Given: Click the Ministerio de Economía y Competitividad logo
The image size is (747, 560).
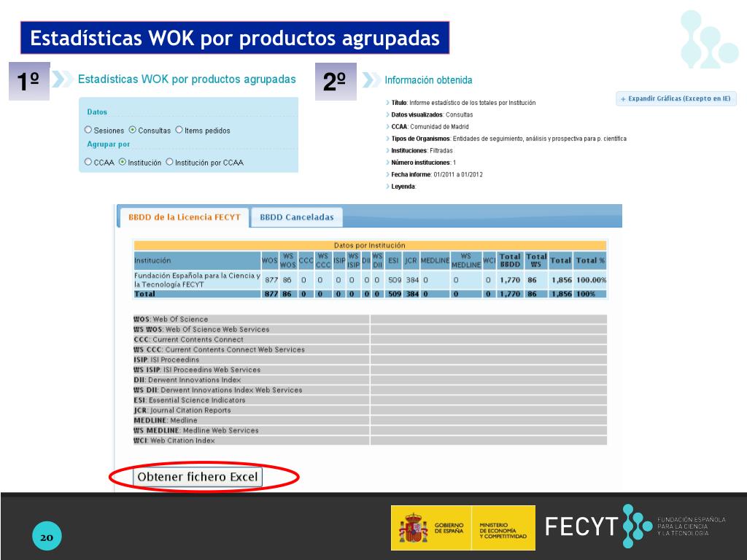Looking at the screenshot, I should [x=503, y=528].
